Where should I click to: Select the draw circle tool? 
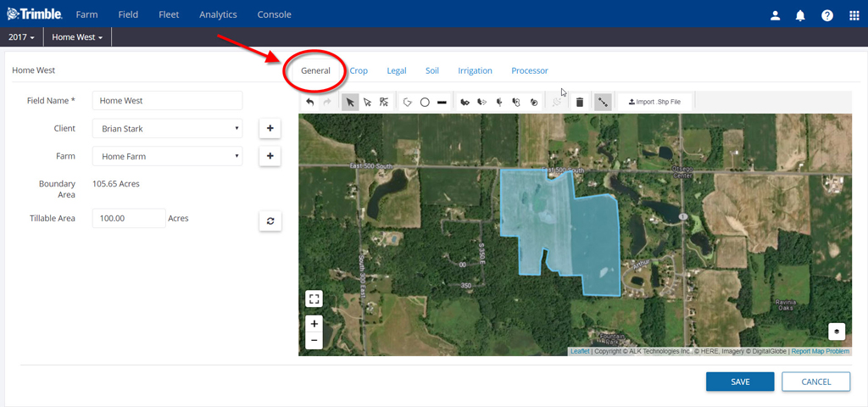pyautogui.click(x=425, y=102)
